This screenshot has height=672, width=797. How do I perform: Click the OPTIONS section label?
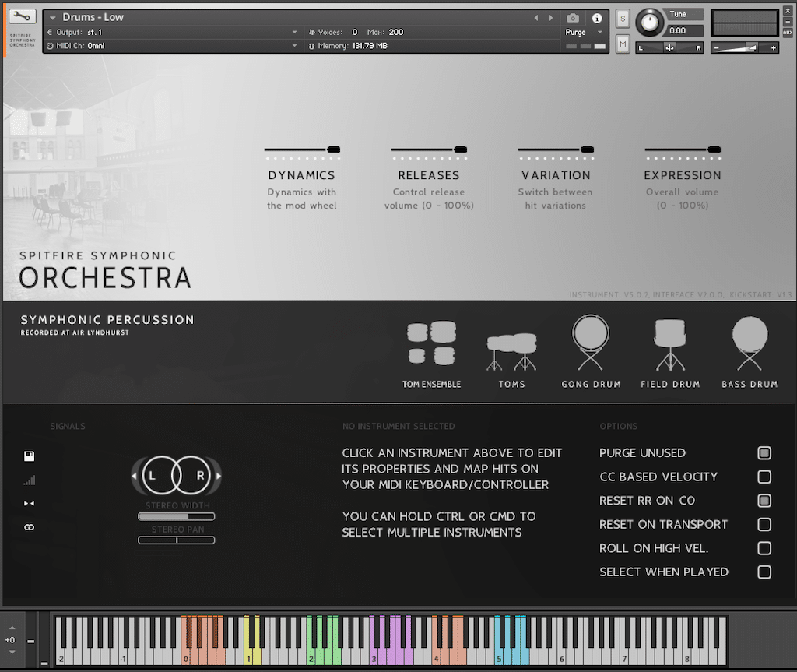(x=618, y=426)
